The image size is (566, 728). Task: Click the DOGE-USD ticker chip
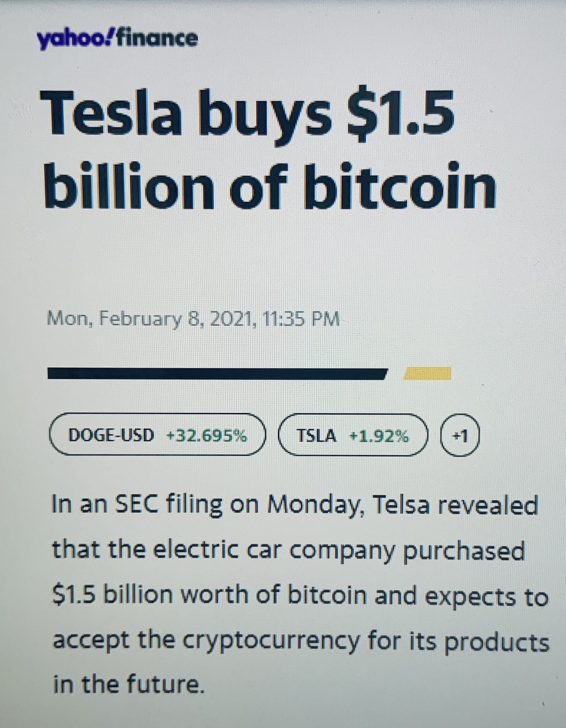[x=158, y=435]
